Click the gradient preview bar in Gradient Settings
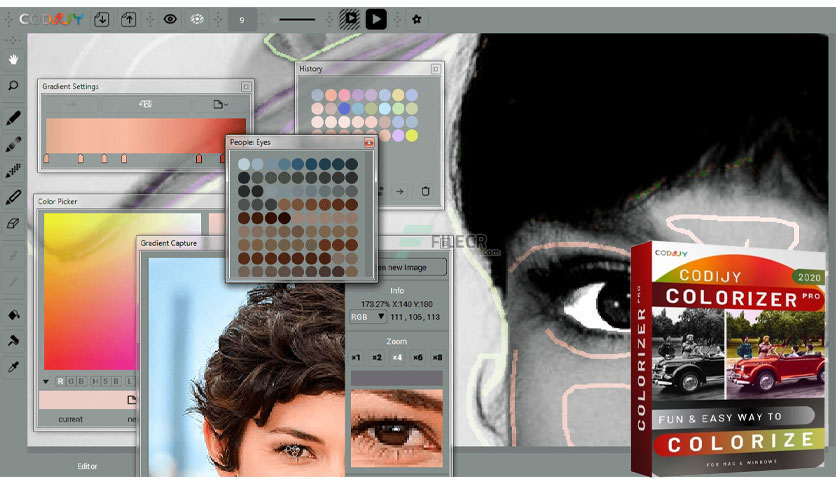This screenshot has width=836, height=484. (146, 135)
